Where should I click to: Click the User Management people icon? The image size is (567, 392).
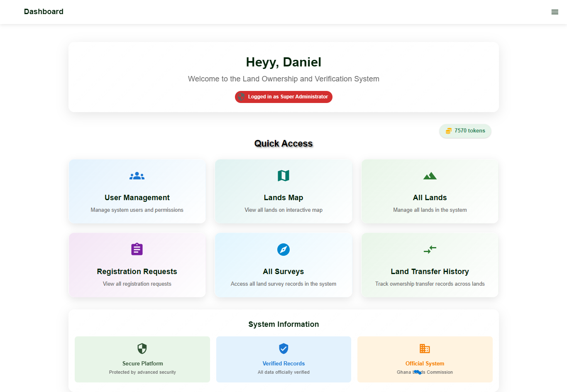(x=137, y=176)
